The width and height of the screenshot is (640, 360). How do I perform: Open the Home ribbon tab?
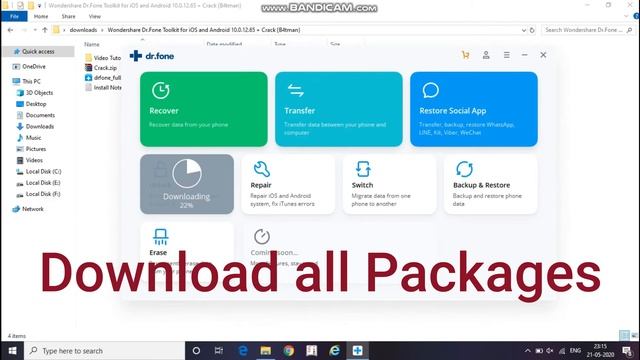tap(41, 16)
